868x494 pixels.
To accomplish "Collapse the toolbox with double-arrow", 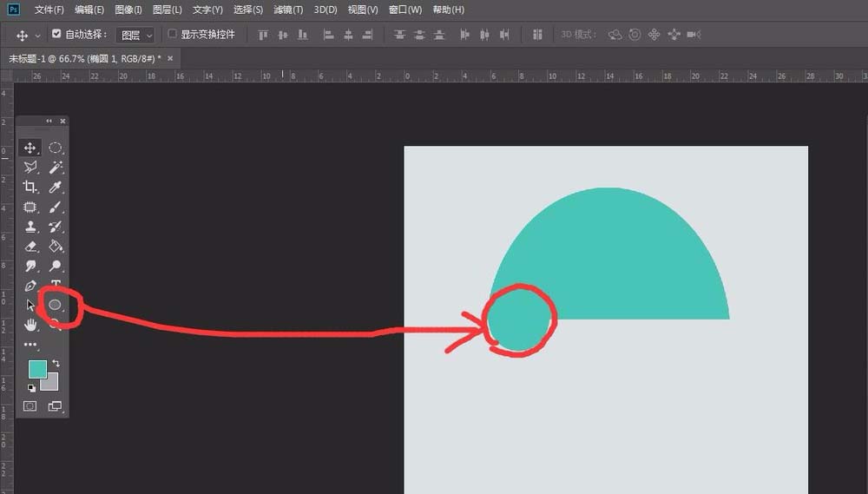I will (49, 121).
